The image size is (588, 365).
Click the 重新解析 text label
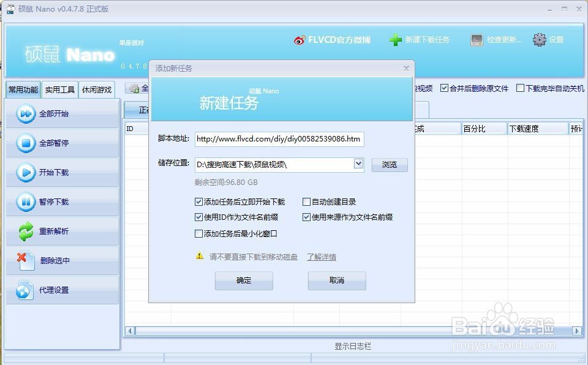(x=54, y=231)
